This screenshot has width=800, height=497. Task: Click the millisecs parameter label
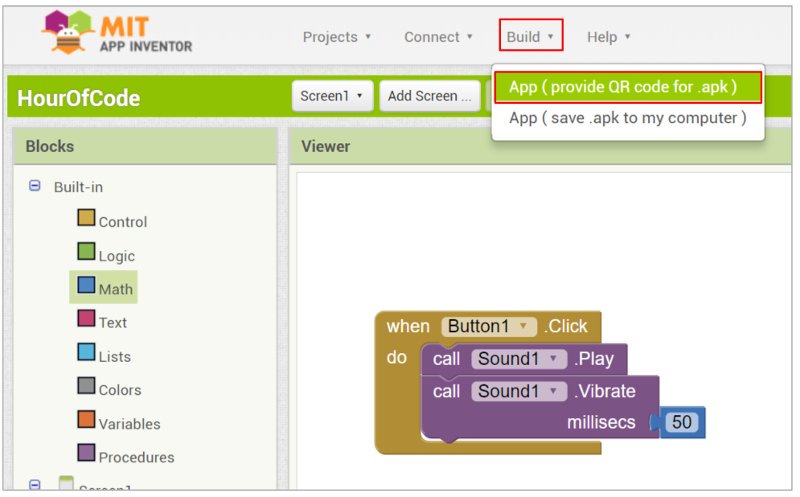tap(601, 423)
